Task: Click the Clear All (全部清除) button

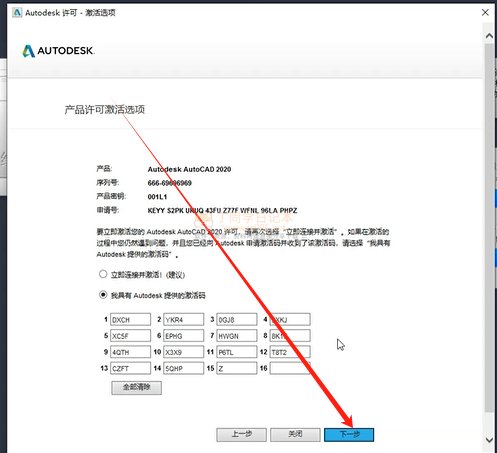Action: coord(136,388)
